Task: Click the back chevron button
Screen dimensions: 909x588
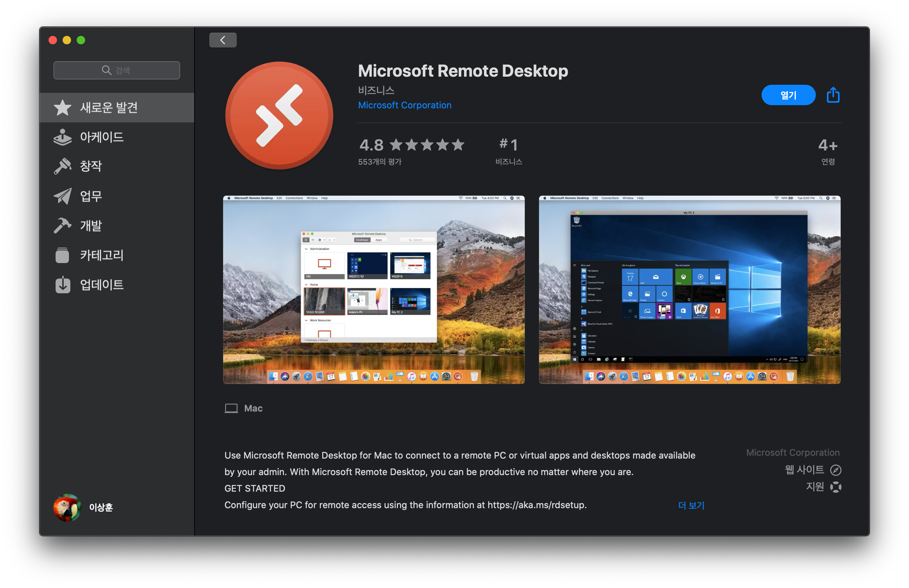Action: click(x=223, y=40)
